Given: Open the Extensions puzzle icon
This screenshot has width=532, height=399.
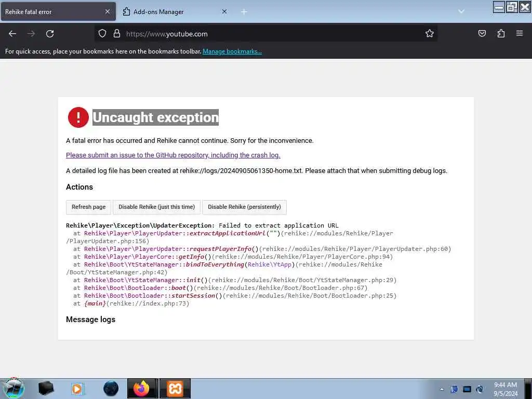Looking at the screenshot, I should pyautogui.click(x=501, y=33).
